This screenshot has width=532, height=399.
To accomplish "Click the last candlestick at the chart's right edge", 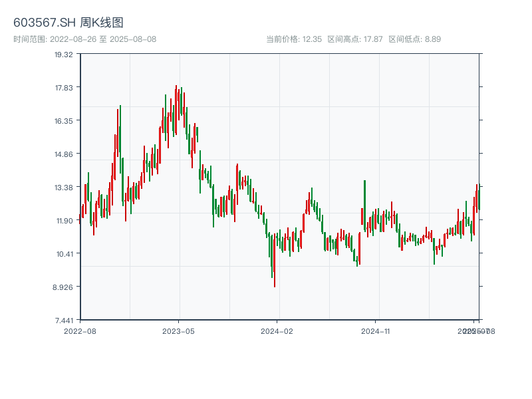I will [479, 198].
